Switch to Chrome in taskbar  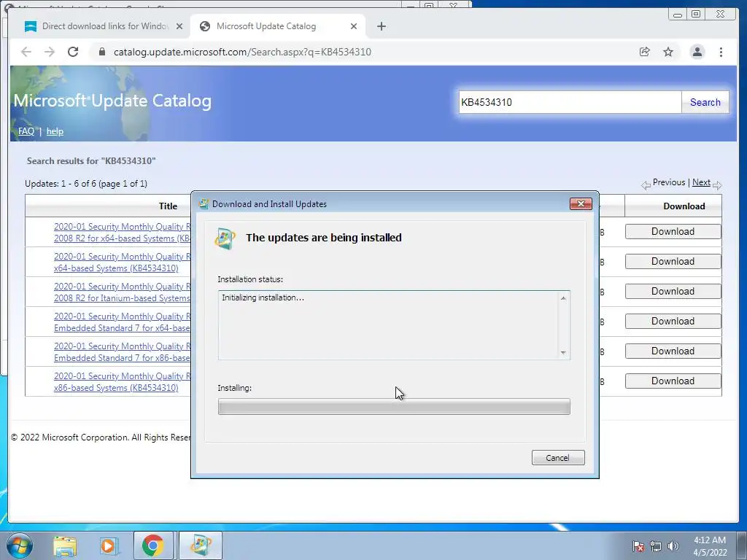pos(152,545)
